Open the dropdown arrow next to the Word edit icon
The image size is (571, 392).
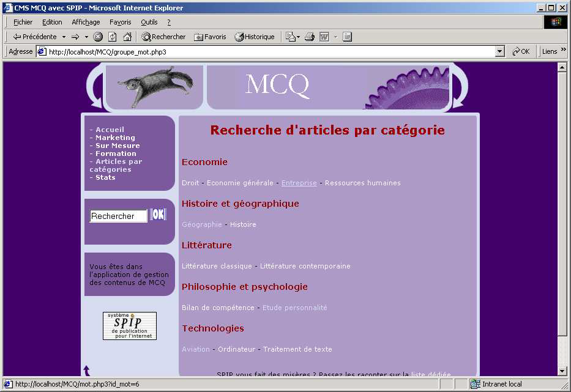pyautogui.click(x=336, y=37)
